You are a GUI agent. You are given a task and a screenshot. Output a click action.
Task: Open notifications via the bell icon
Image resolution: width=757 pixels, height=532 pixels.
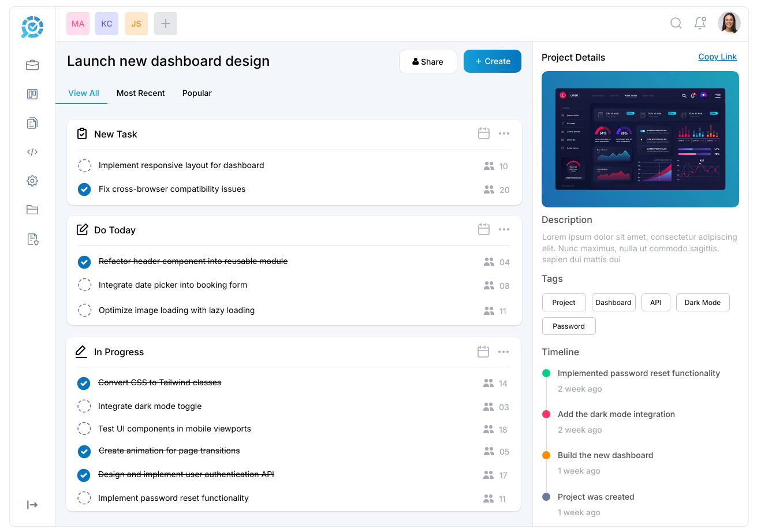(699, 23)
